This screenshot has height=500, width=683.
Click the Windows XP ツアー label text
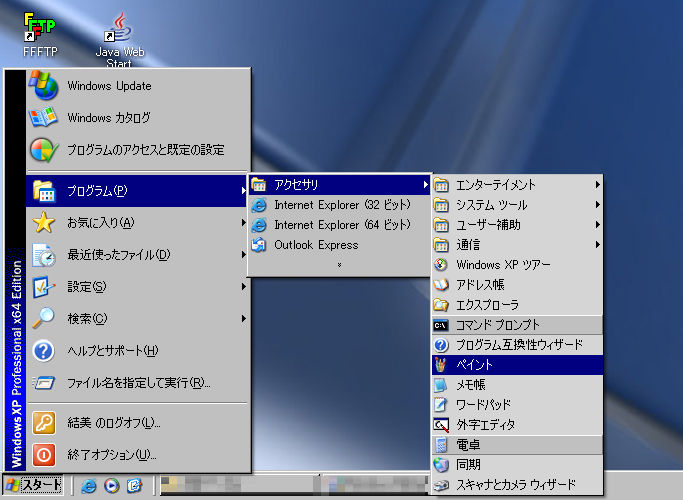click(503, 264)
